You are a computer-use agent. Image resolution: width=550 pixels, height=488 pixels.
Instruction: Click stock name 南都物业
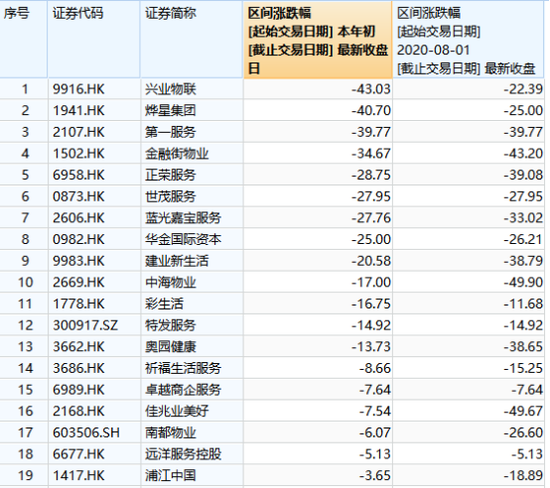click(170, 433)
